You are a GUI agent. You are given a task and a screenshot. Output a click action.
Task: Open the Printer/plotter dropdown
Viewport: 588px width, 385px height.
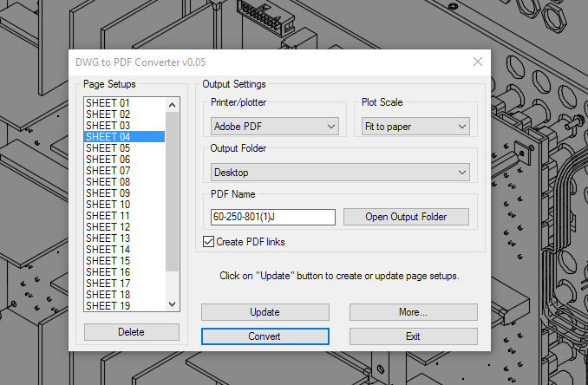pos(275,127)
